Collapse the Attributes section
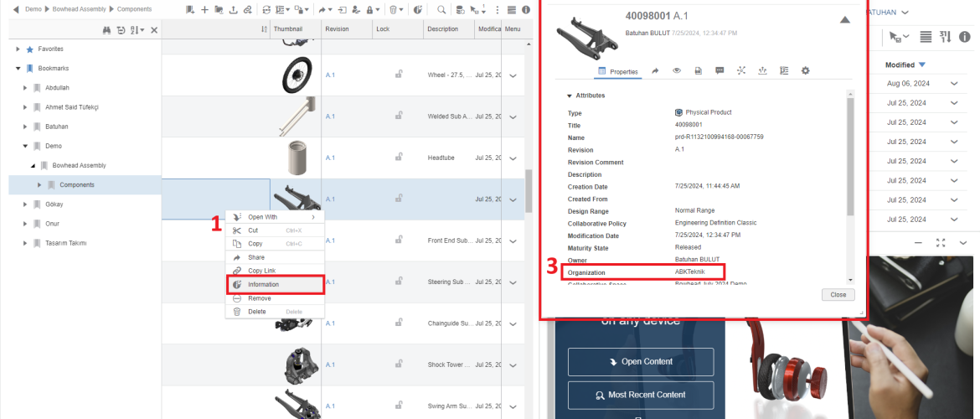Screen dimensions: 980x419 (570, 96)
